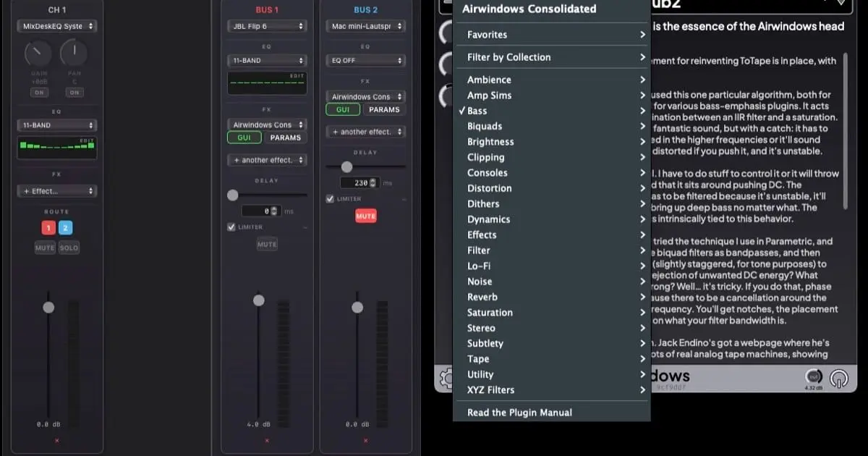Click the red remove X under BUS 2

tap(365, 440)
